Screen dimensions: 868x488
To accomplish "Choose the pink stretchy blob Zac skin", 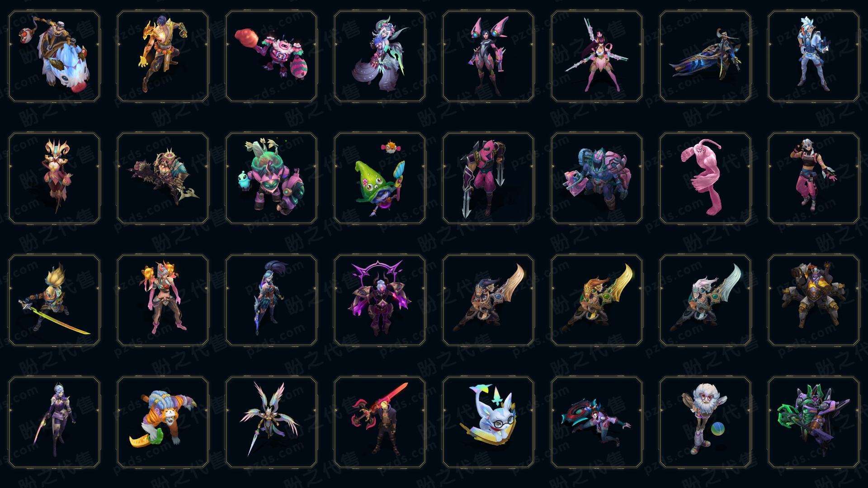I will [x=705, y=178].
